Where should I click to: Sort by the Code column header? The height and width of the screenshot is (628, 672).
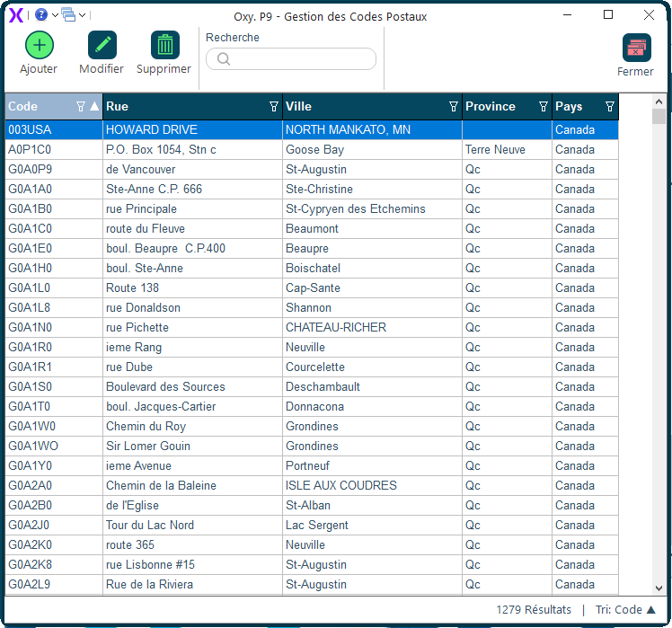pos(54,106)
